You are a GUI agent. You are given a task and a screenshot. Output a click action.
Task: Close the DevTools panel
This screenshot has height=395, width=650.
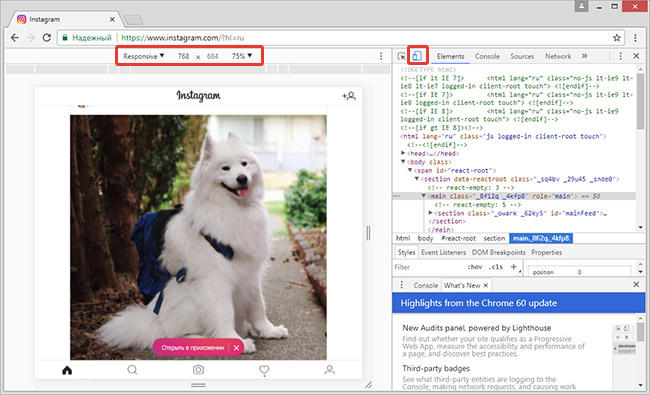point(636,56)
